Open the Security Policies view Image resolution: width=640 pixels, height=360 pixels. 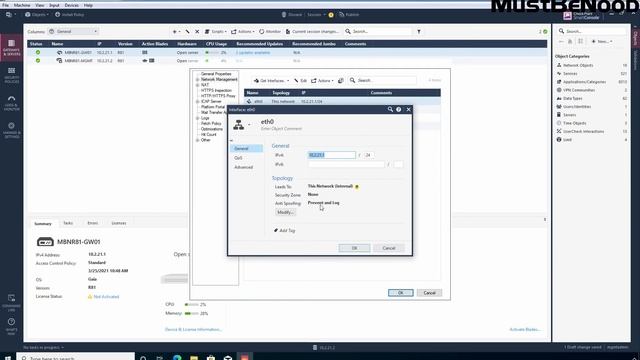(x=11, y=75)
